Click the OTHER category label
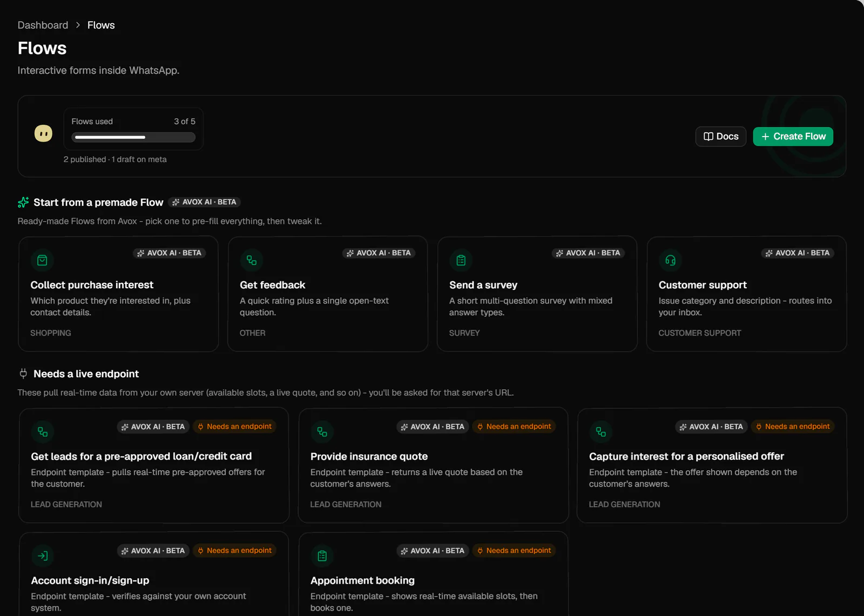 (x=253, y=333)
